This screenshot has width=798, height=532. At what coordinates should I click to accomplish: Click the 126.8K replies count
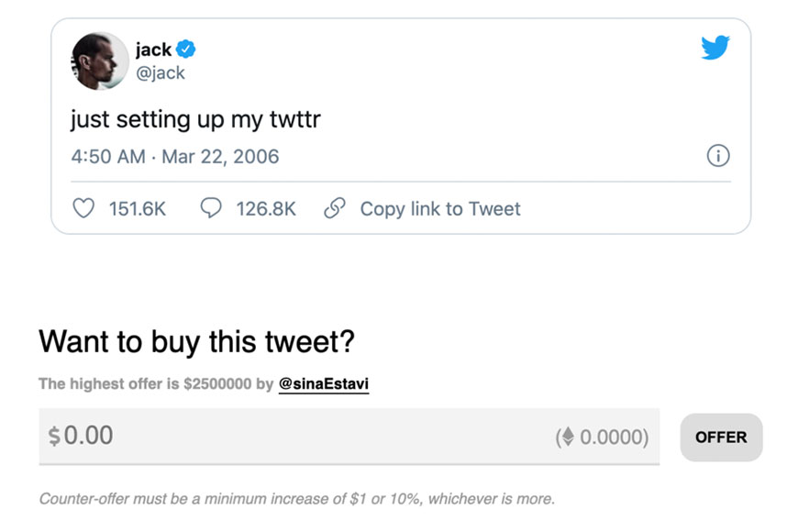tap(266, 209)
